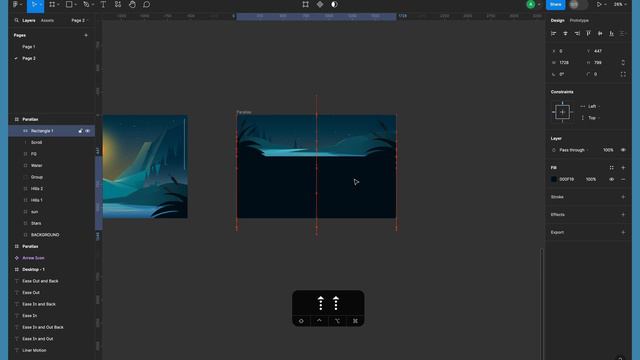Add an effect with the plus icon
Screen dimensions: 640x360
[x=623, y=215]
